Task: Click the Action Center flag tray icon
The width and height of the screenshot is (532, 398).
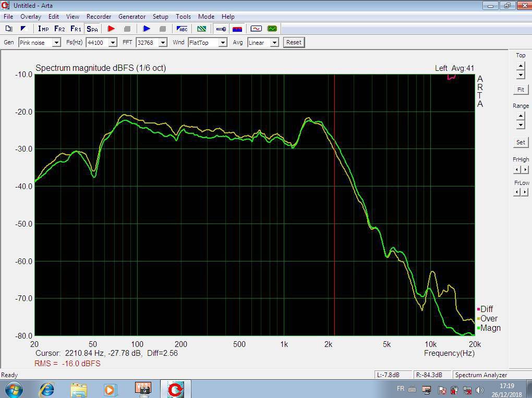Action: point(441,390)
